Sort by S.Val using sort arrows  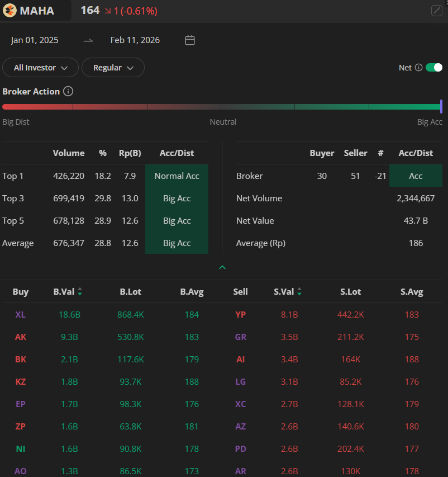(x=299, y=291)
